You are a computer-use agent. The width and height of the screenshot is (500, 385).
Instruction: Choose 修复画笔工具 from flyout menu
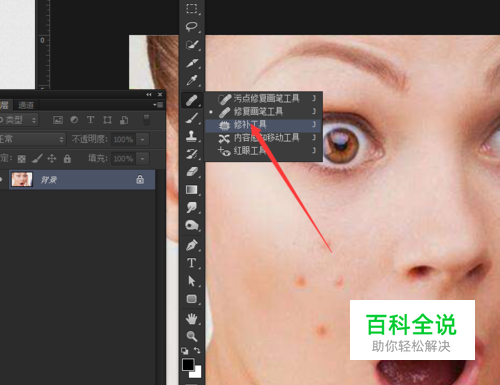coord(263,111)
